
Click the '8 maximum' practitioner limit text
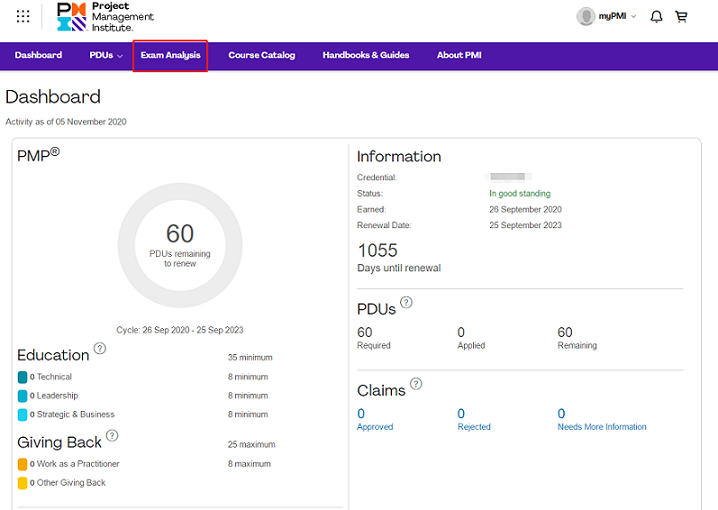click(249, 464)
